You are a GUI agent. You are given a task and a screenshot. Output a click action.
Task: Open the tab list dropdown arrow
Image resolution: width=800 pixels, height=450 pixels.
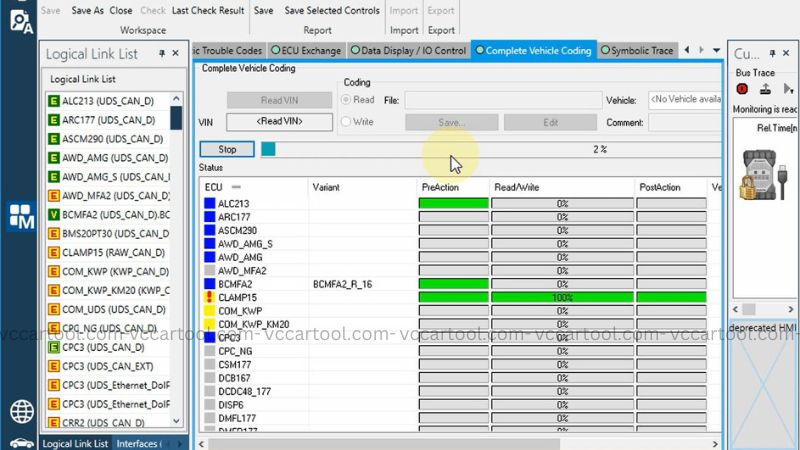716,50
